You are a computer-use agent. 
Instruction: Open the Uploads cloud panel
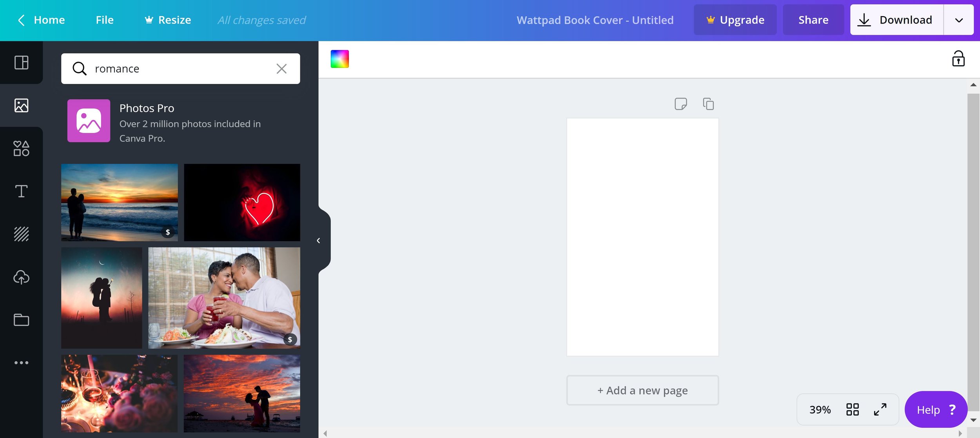(21, 277)
